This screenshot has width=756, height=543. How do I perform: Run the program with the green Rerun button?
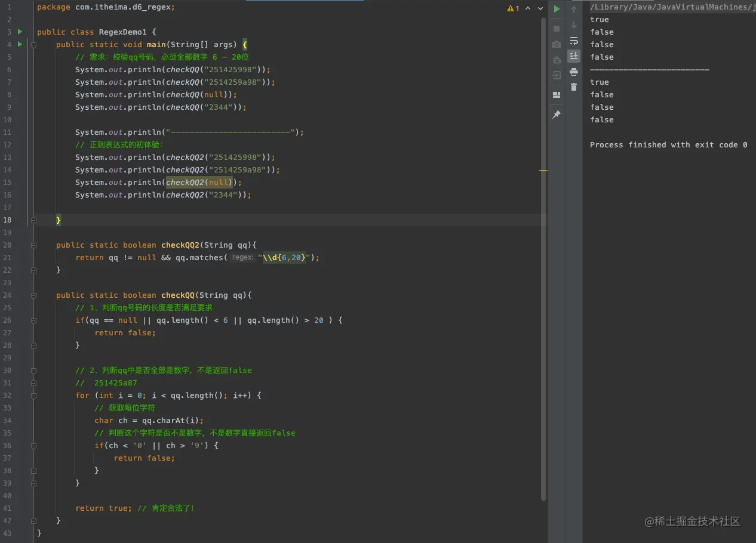(x=557, y=9)
